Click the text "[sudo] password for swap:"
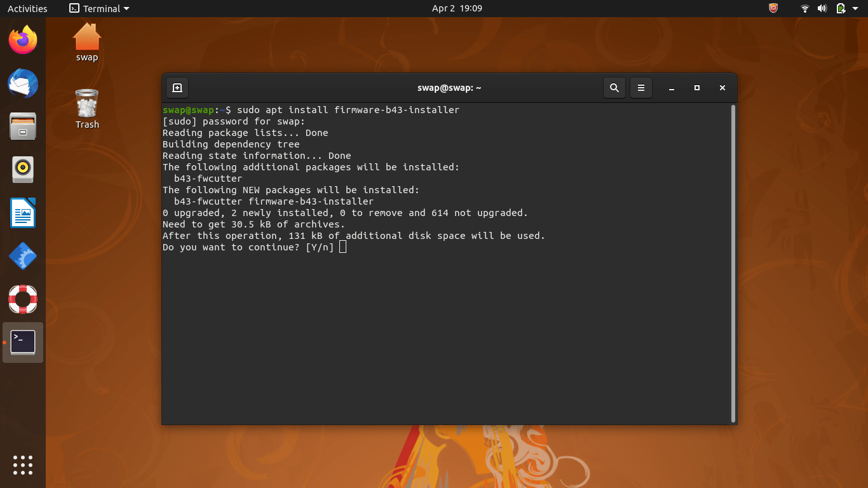This screenshot has height=488, width=868. [234, 121]
